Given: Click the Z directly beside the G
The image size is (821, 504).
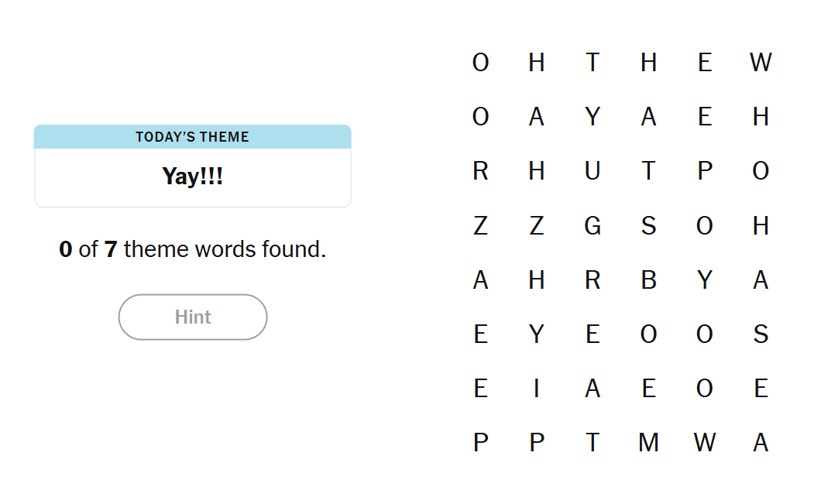Looking at the screenshot, I should [x=537, y=225].
